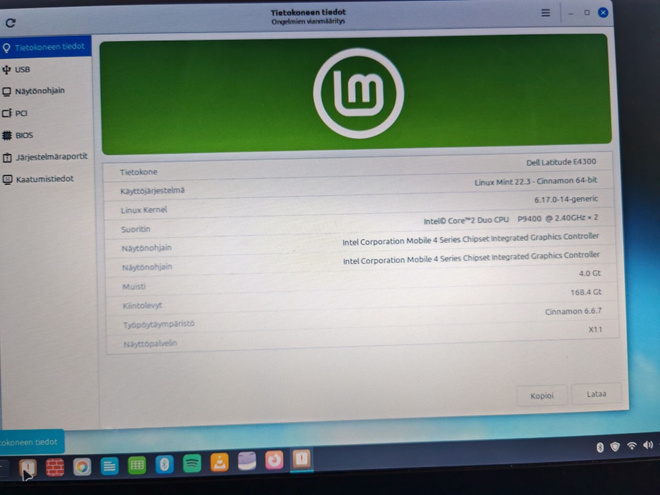The width and height of the screenshot is (660, 495).
Task: Select hard disk value 168.4 Gt
Action: [x=585, y=292]
